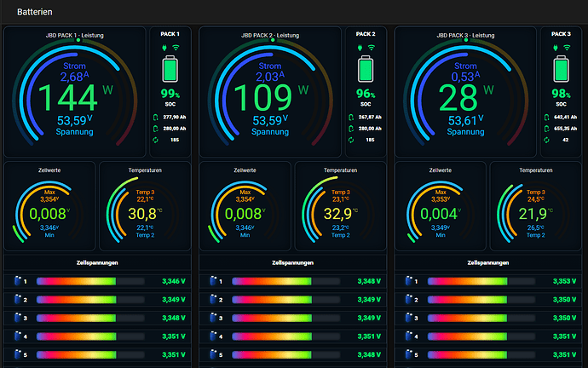Image resolution: width=588 pixels, height=368 pixels.
Task: Select Pack 2 Zellwerte gauge showing 0,008 V
Action: 245,206
